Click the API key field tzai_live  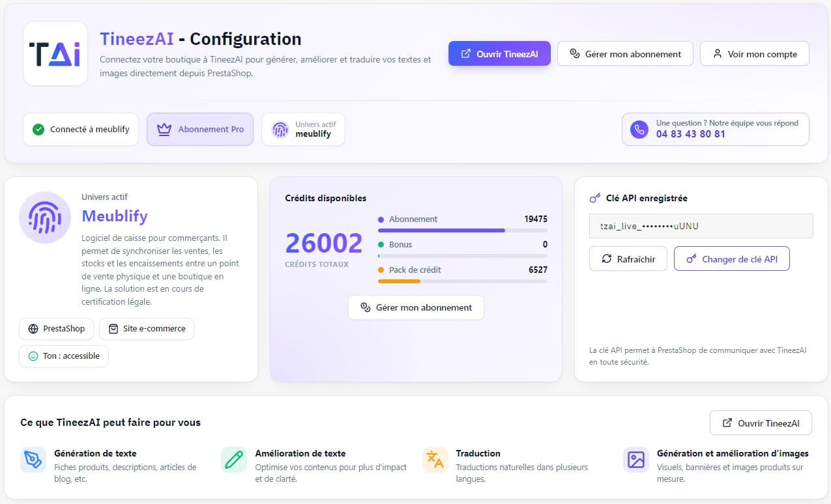click(x=701, y=226)
